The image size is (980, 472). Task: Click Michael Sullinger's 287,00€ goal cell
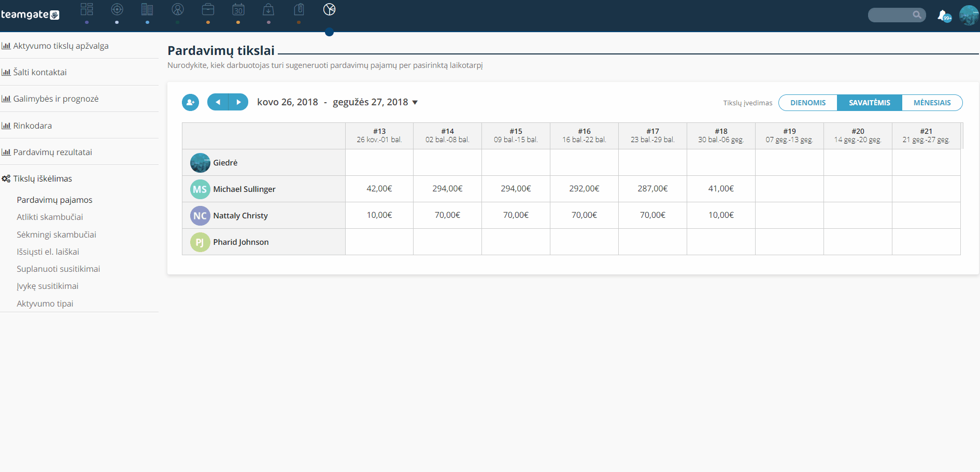click(653, 189)
